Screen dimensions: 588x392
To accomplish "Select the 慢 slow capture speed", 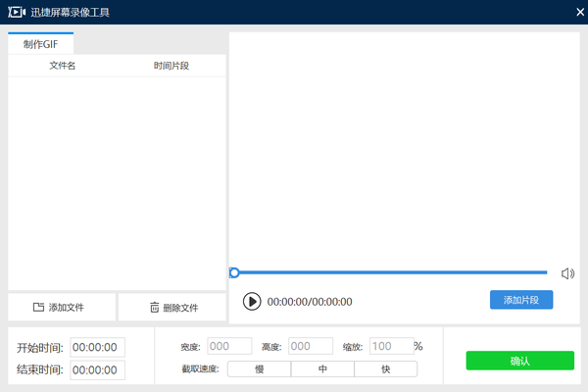I will (x=260, y=369).
